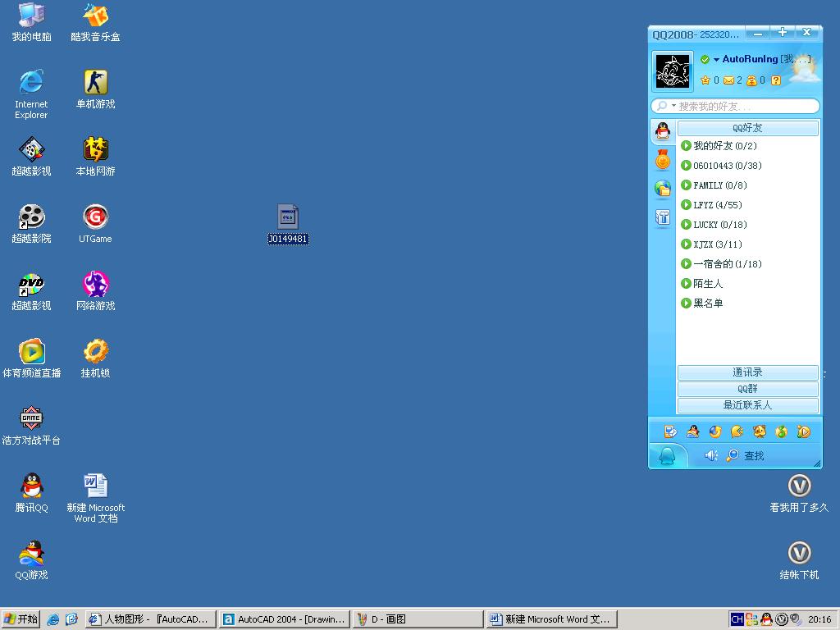The height and width of the screenshot is (630, 840).
Task: Click the QQ penguin icon in system tray
Action: 766,619
